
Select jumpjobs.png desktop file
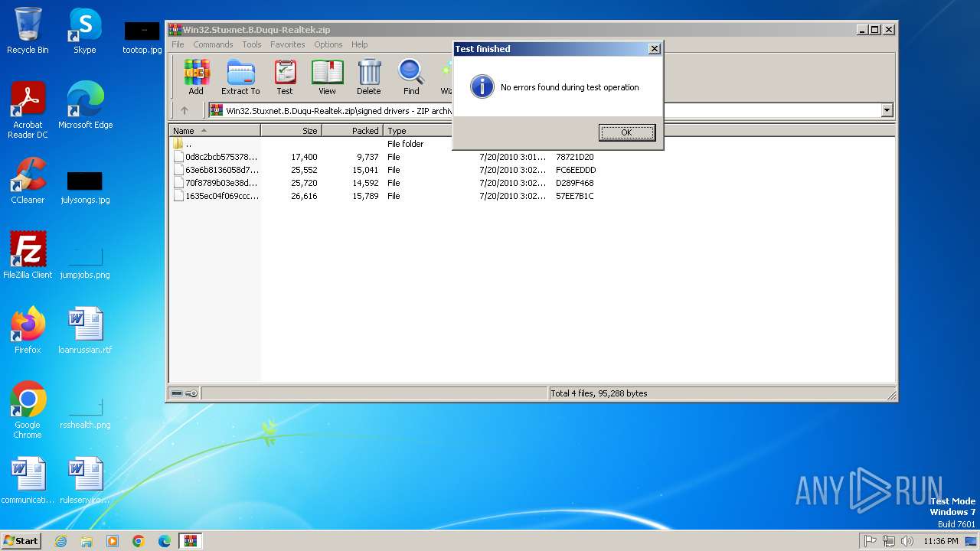coord(85,260)
